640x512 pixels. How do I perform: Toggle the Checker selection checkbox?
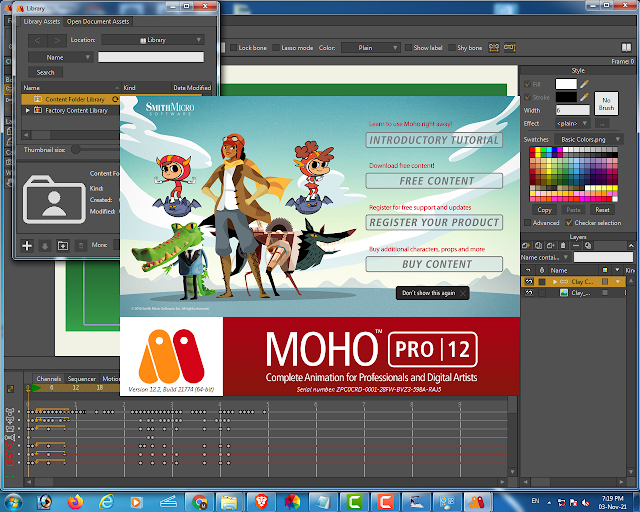[x=569, y=223]
